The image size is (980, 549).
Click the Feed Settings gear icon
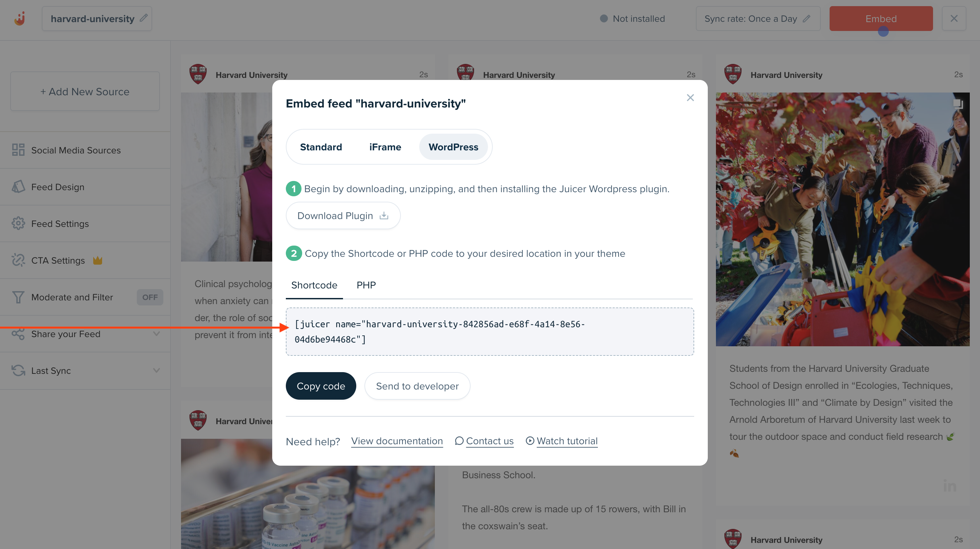point(18,223)
